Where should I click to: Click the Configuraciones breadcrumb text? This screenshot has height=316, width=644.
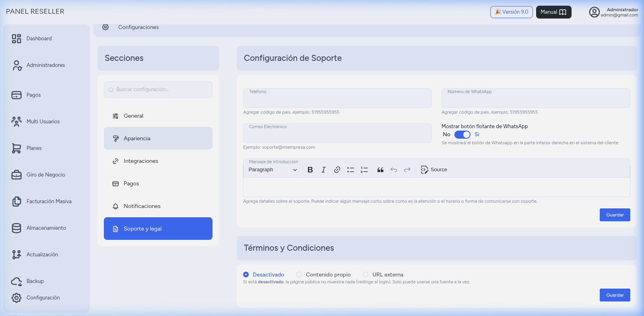point(138,27)
